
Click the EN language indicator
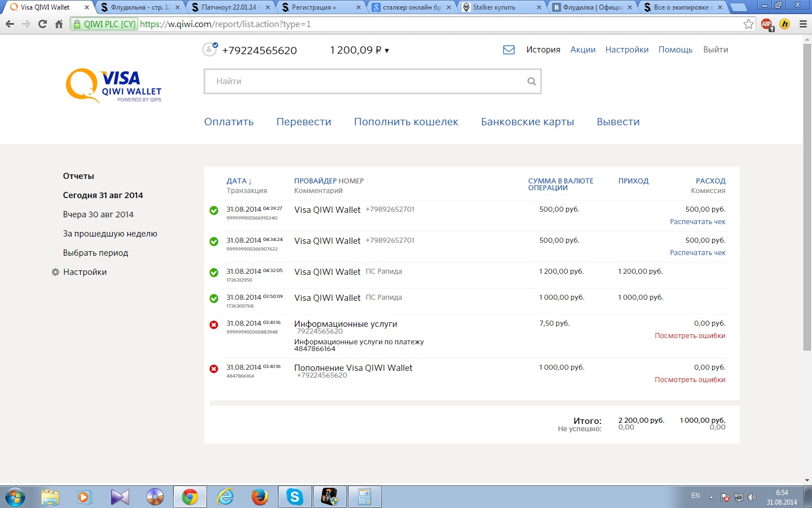pyautogui.click(x=695, y=496)
